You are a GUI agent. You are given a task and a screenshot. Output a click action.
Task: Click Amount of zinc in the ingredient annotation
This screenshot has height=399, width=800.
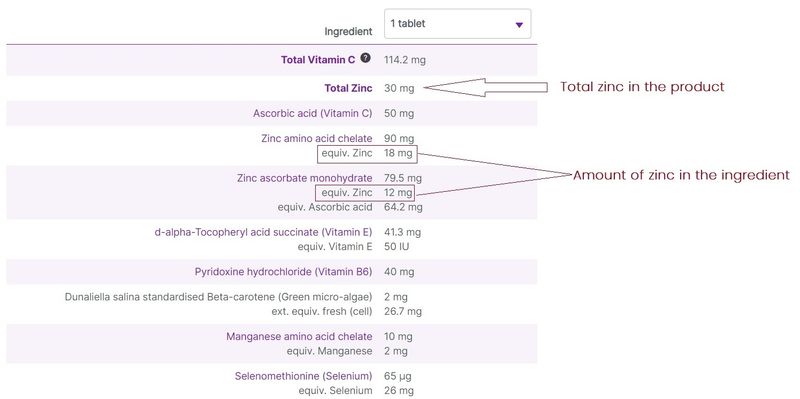(x=681, y=176)
